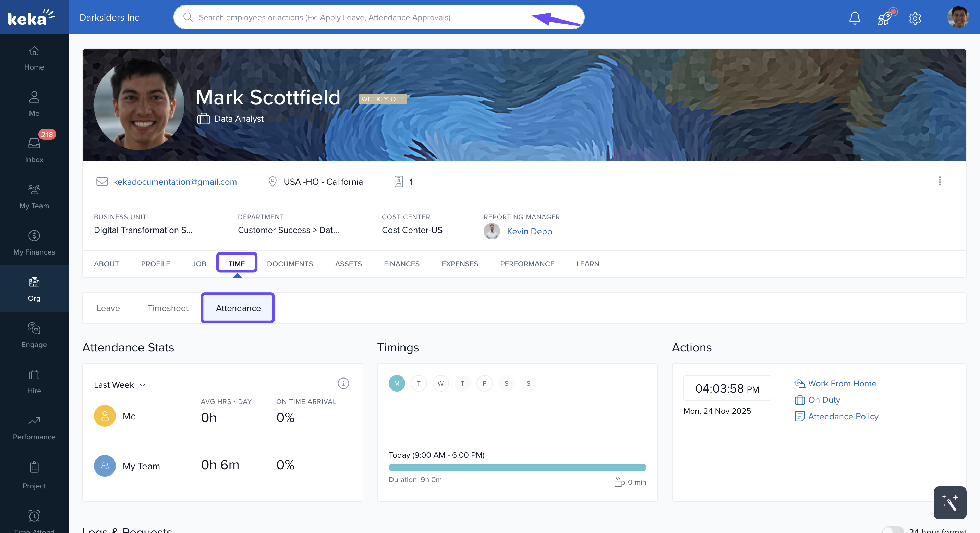980x533 pixels.
Task: Click the Work From Home link
Action: coord(842,383)
